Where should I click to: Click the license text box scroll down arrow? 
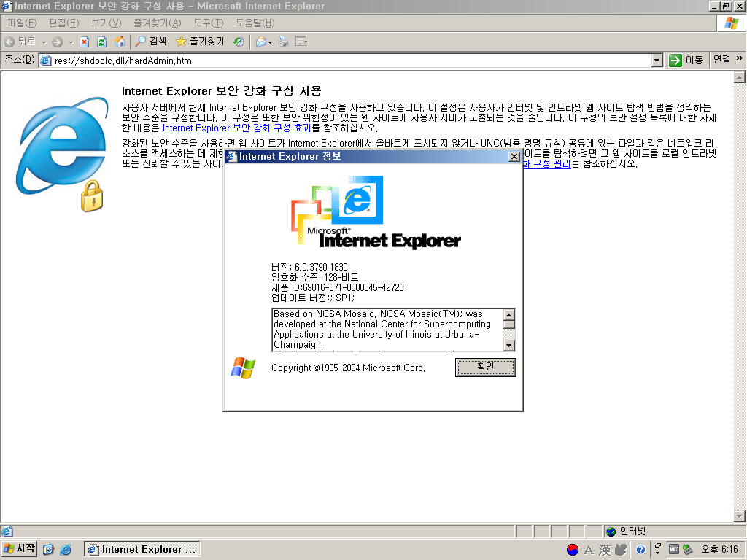[x=508, y=346]
